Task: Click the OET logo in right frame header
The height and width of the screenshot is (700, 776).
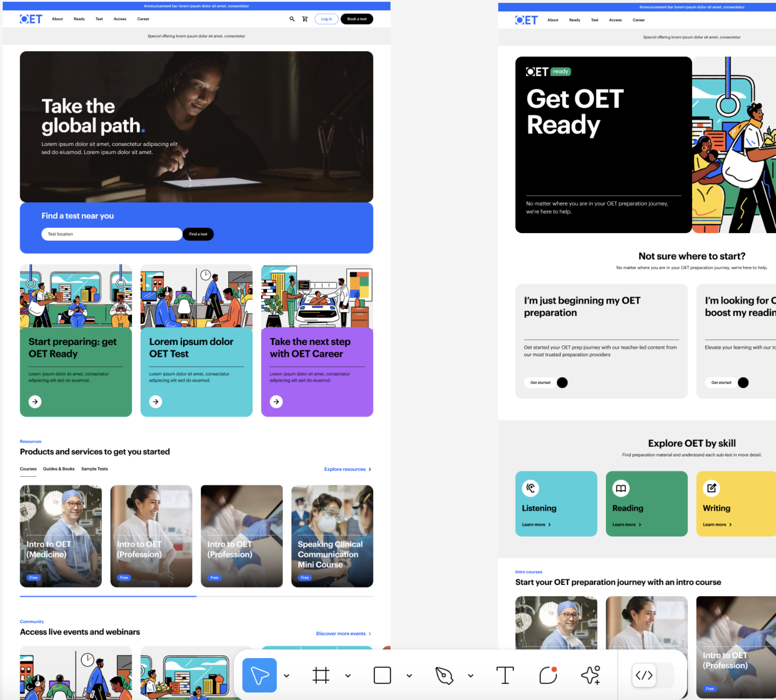Action: tap(526, 20)
